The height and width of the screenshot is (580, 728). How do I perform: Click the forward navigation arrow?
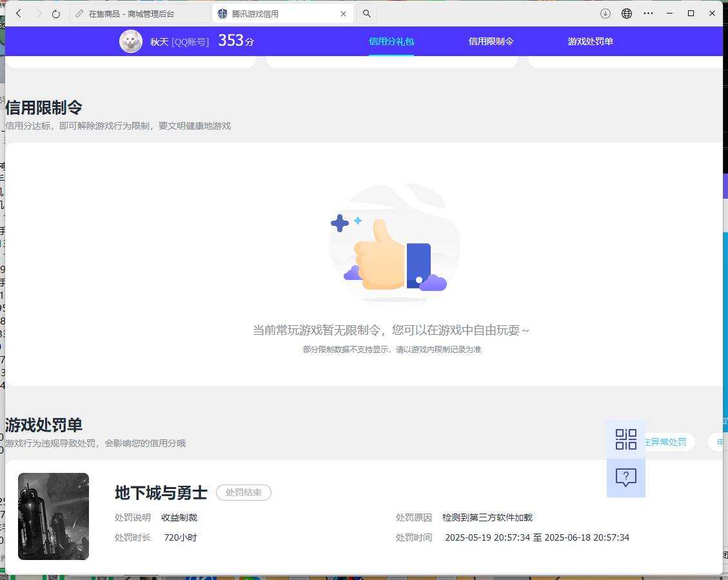pos(39,14)
